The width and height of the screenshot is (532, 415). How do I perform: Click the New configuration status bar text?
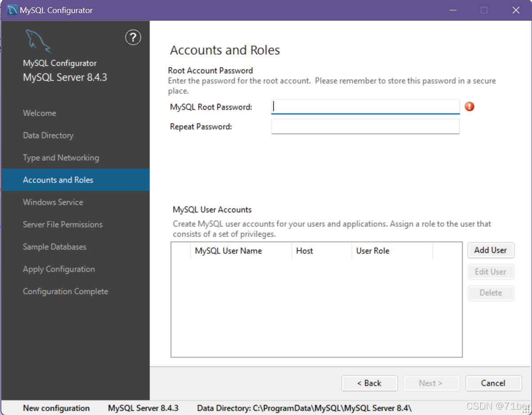56,408
